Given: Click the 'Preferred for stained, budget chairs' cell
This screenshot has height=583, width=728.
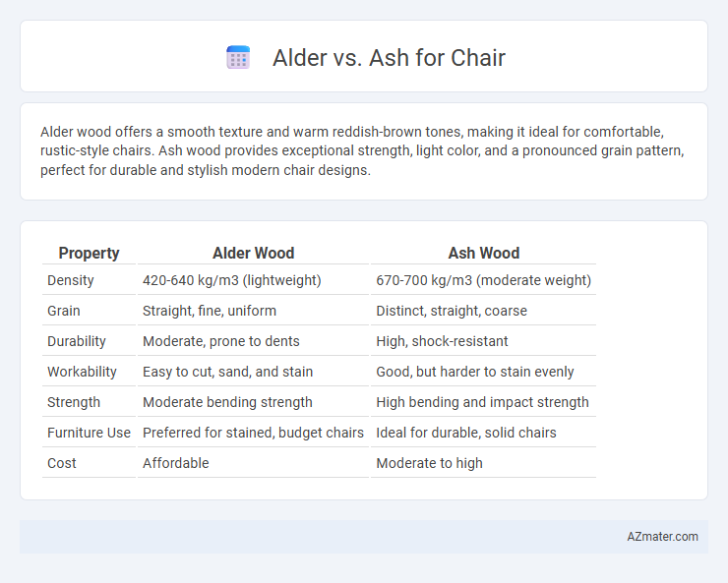Looking at the screenshot, I should click(253, 433).
